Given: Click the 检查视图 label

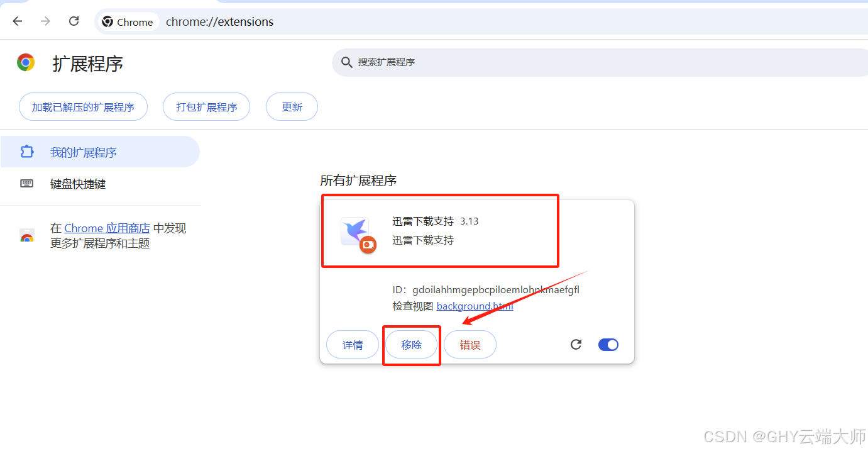Looking at the screenshot, I should click(413, 306).
